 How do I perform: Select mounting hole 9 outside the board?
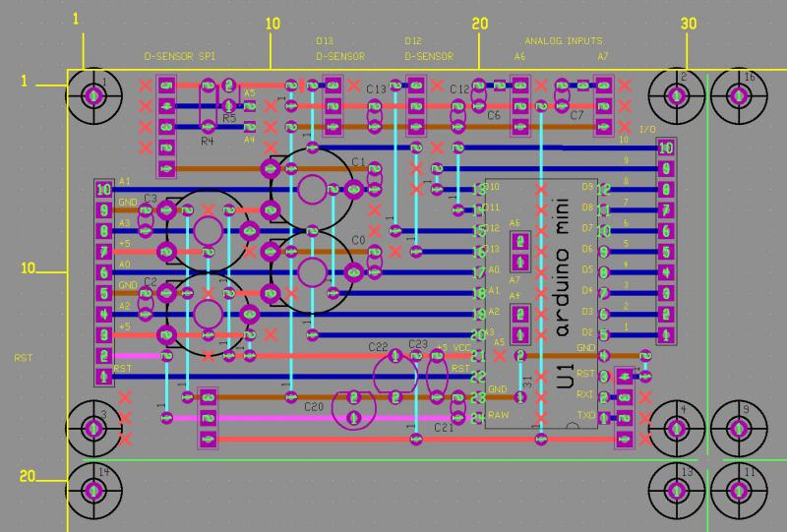739,428
